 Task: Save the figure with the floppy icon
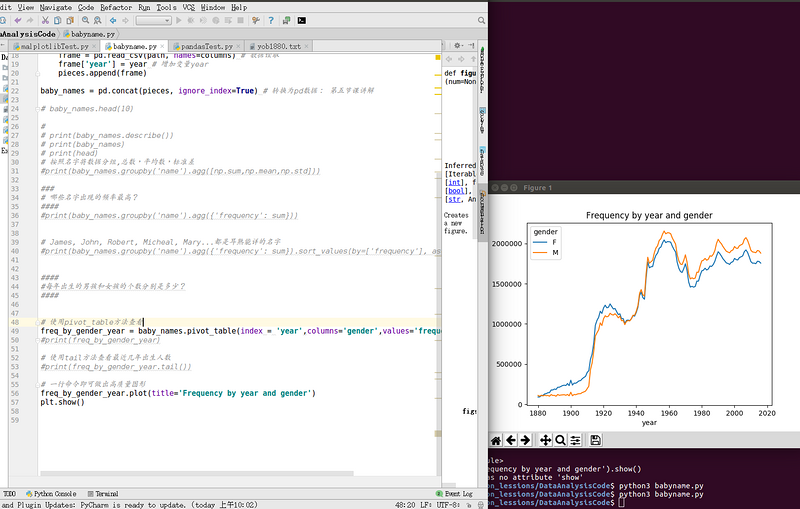pyautogui.click(x=595, y=440)
